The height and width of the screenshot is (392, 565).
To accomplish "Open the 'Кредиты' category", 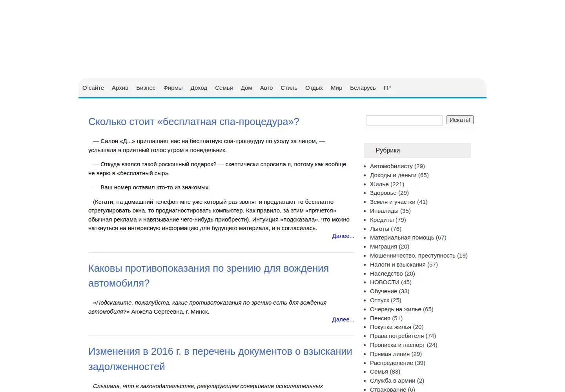I will 382,220.
